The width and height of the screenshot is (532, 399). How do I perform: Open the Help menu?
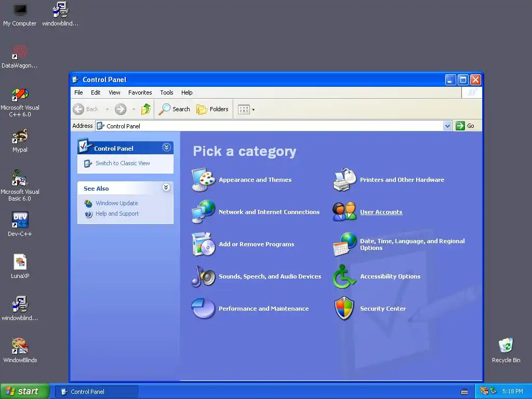187,92
